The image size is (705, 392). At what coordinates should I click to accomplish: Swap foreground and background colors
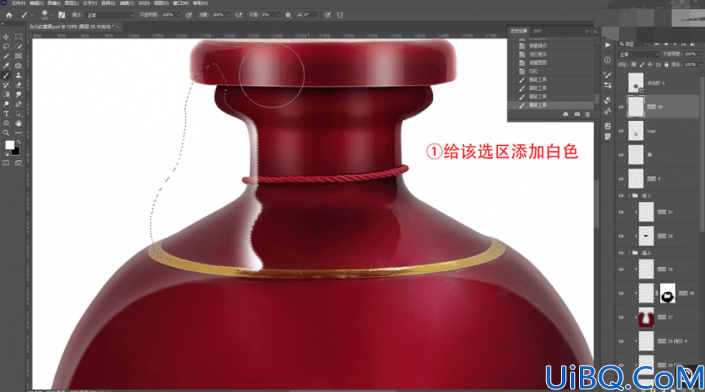[18, 142]
